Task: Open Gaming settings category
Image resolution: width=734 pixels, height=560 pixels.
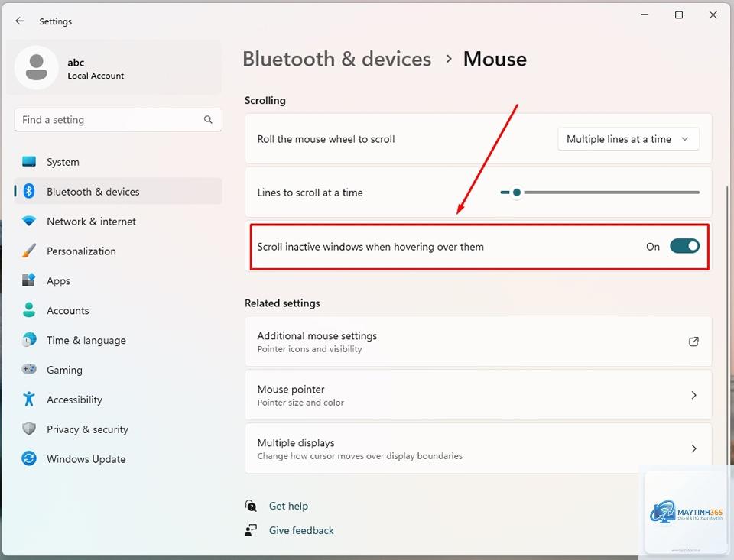Action: coord(118,370)
